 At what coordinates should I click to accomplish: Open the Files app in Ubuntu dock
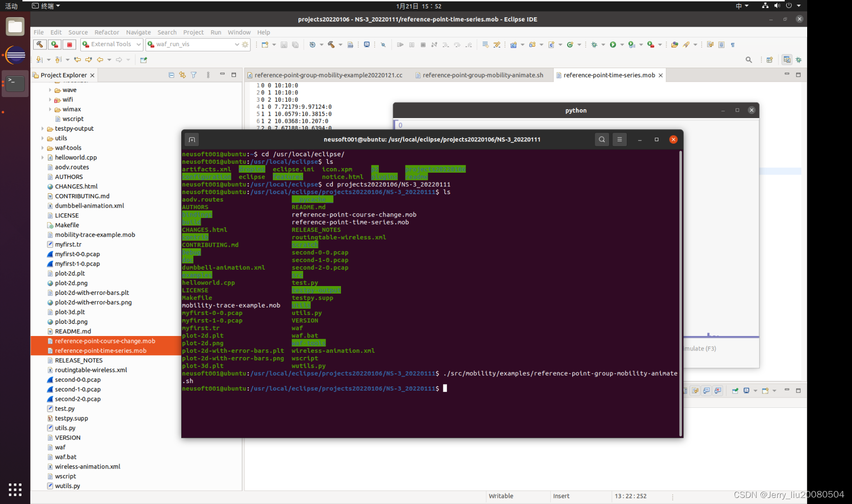point(15,27)
